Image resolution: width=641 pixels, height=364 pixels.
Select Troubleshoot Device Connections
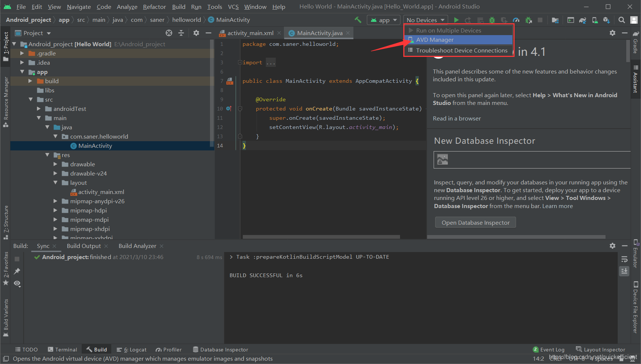click(458, 50)
